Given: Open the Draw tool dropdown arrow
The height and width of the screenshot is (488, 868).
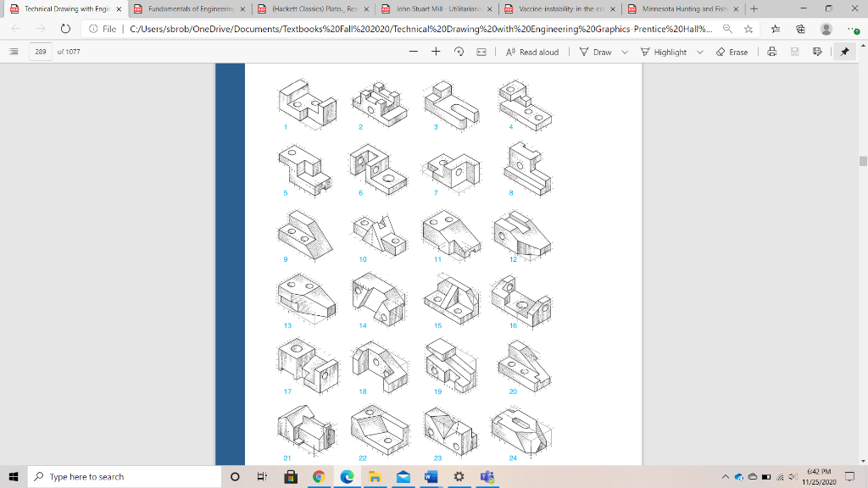Looking at the screenshot, I should point(625,52).
